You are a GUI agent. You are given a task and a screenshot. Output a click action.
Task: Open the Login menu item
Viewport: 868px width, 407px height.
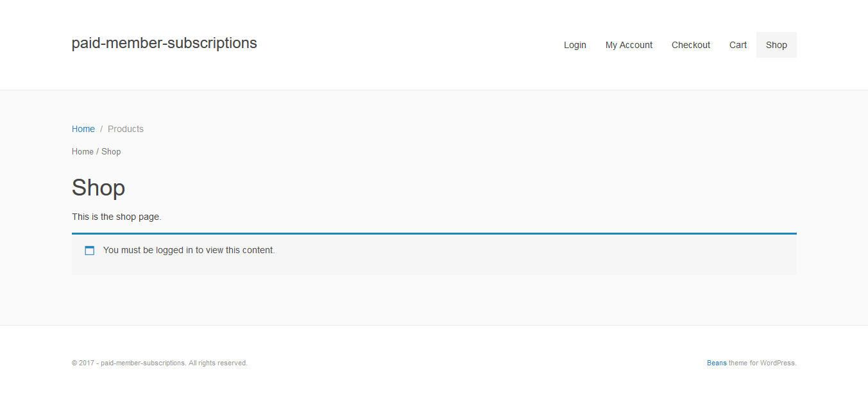[575, 45]
